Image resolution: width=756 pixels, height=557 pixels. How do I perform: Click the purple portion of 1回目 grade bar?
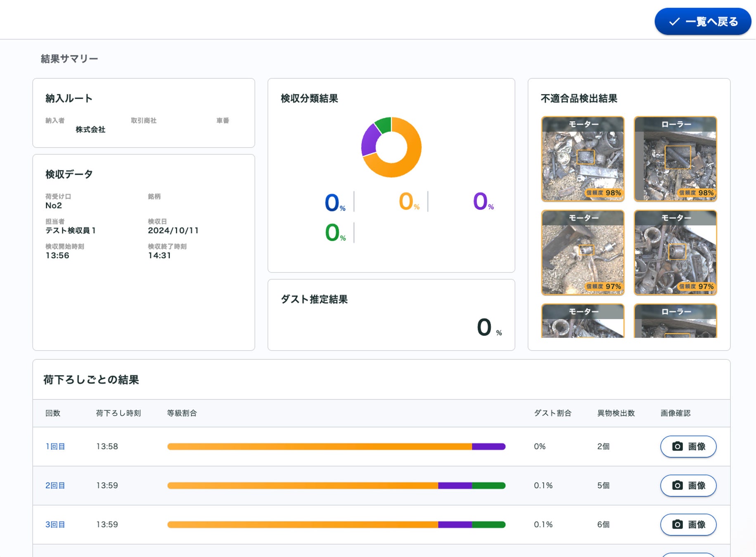(488, 446)
